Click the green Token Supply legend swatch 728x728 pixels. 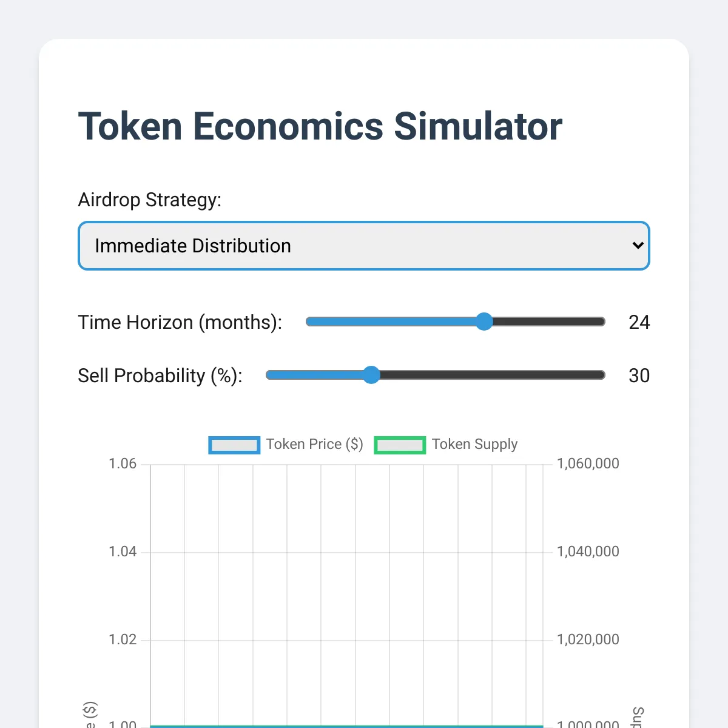400,445
